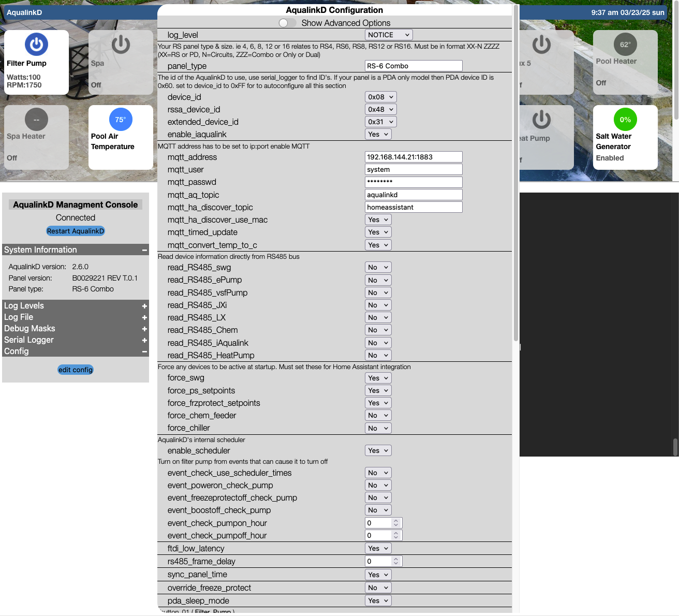Click the mqtt_ha_discover_topic input field

point(414,207)
